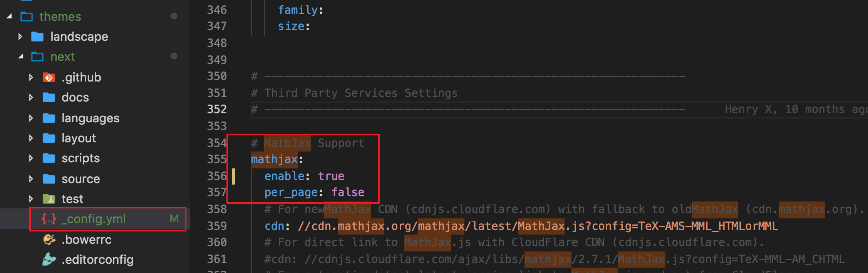Click the landscape folder icon
The height and width of the screenshot is (273, 868).
(37, 37)
